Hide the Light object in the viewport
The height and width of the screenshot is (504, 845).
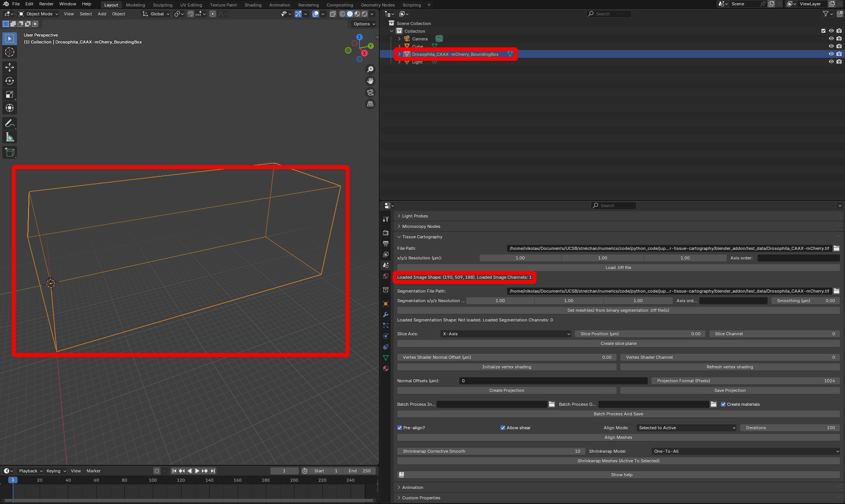point(831,62)
